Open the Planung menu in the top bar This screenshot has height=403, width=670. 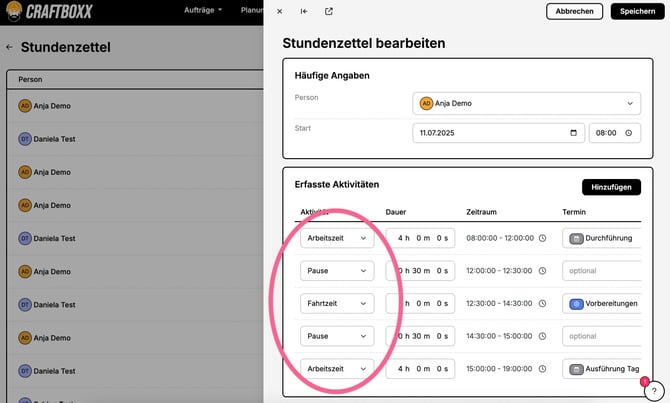(x=252, y=10)
